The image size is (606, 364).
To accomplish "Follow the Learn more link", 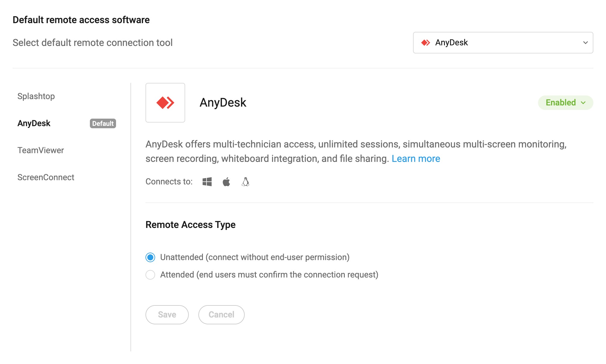I will 416,159.
